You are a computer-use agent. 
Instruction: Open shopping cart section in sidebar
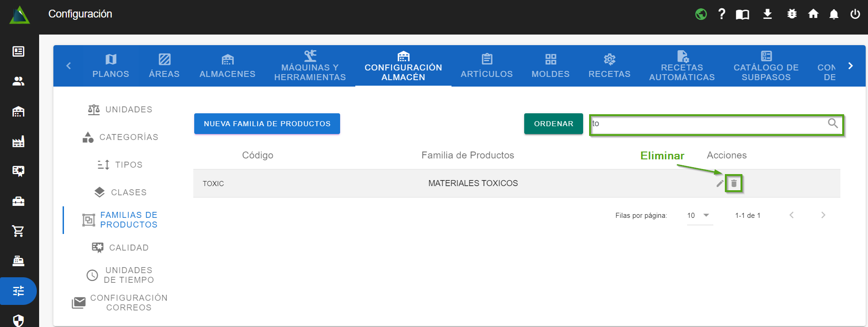click(x=18, y=231)
